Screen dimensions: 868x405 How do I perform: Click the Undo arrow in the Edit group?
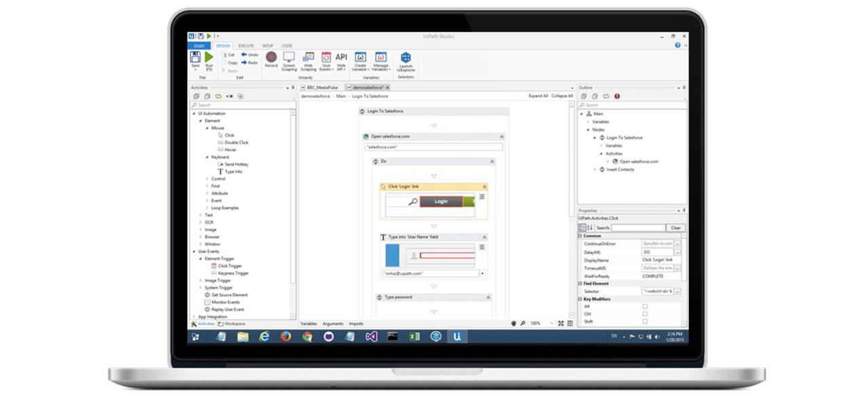pos(244,54)
